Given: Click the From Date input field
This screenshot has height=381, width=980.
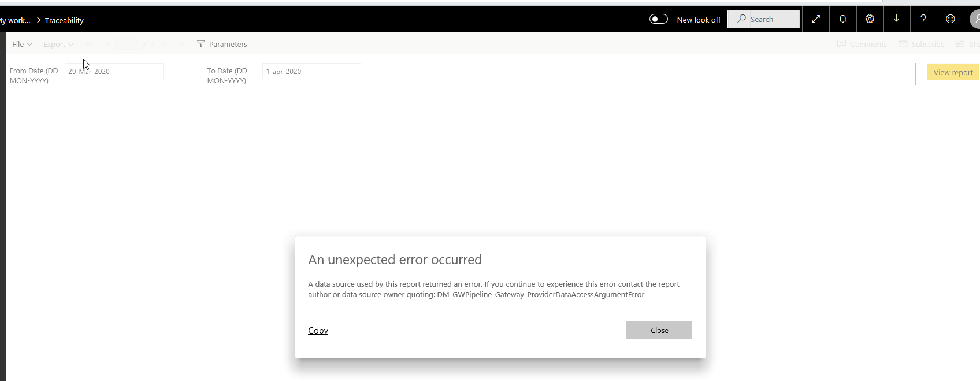Looking at the screenshot, I should [114, 71].
